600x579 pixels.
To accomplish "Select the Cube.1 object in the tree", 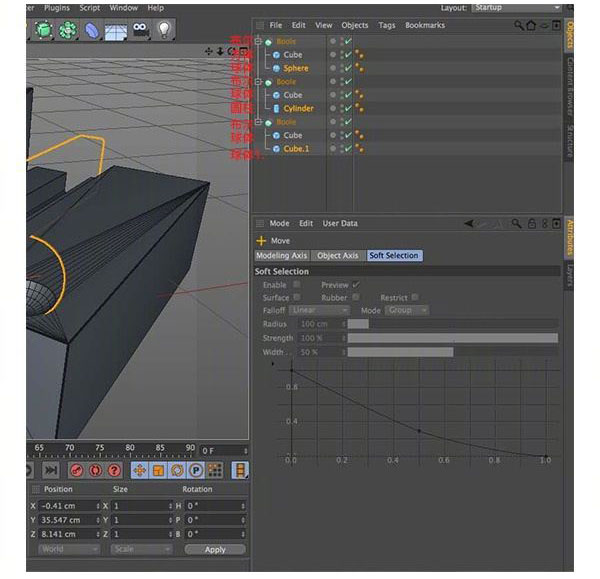I will 296,148.
